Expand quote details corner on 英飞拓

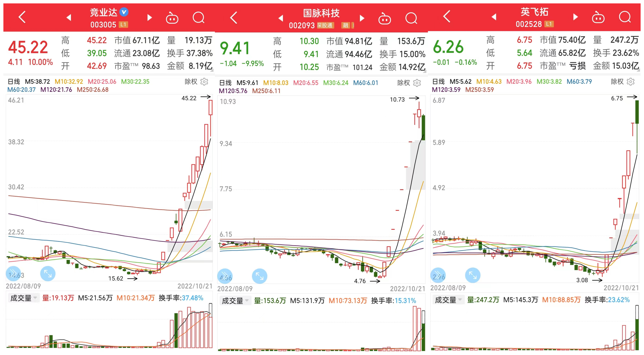point(638,70)
